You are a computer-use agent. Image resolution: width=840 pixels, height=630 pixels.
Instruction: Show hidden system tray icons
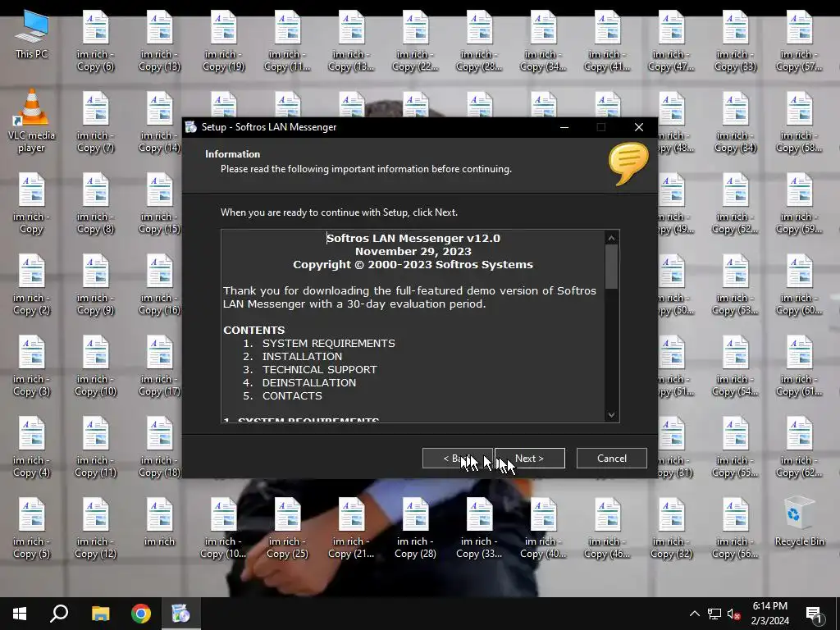tap(694, 614)
